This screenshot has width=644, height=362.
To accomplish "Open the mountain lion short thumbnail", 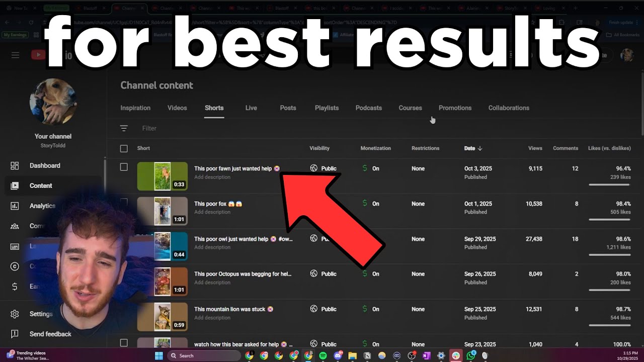I will (x=163, y=317).
